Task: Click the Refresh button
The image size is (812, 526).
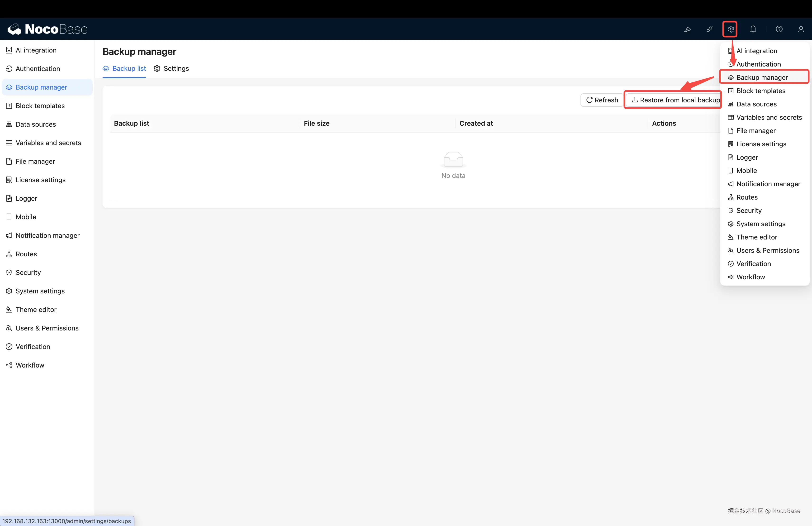Action: click(x=602, y=100)
